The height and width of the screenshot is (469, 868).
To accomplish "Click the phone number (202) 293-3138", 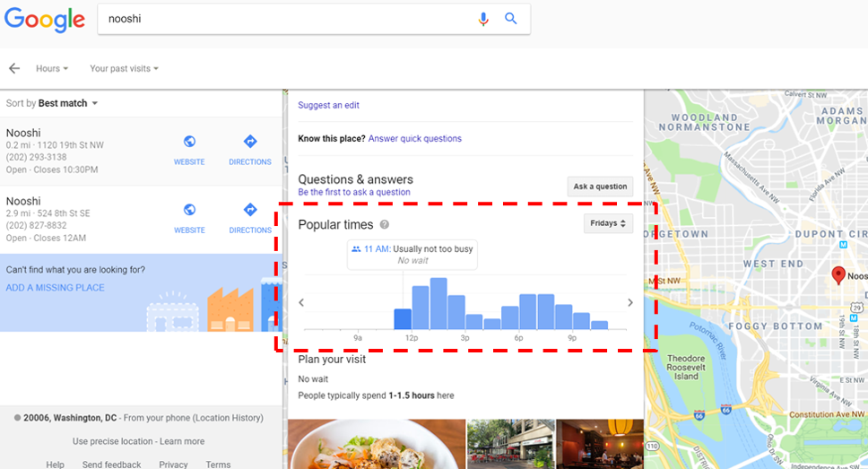I will pyautogui.click(x=36, y=157).
